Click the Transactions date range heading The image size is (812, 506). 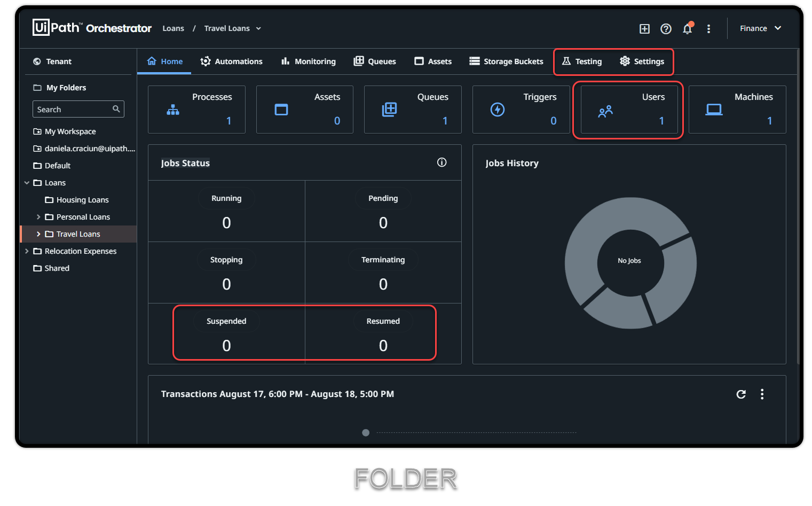coord(278,394)
